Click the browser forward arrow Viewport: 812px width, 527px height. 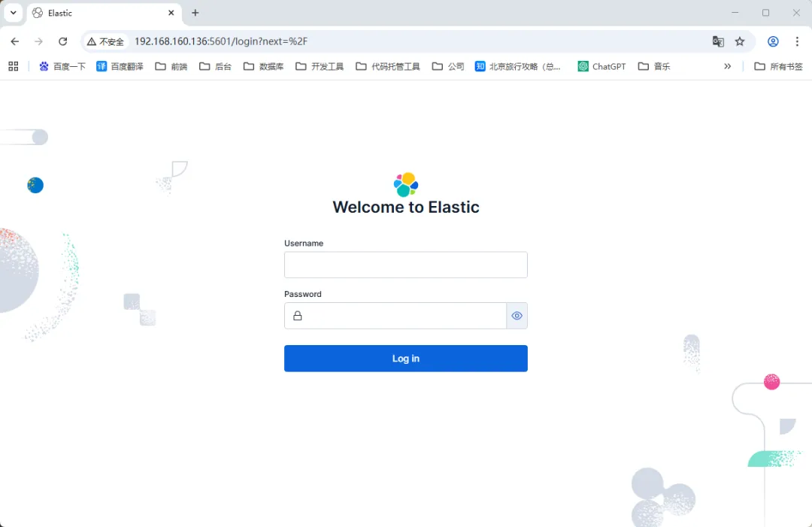(39, 41)
